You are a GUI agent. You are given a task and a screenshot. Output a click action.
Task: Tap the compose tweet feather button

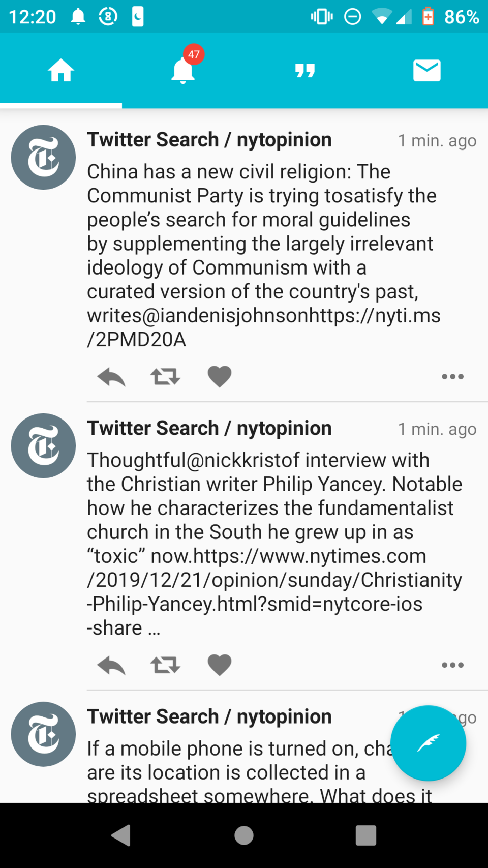coord(428,743)
